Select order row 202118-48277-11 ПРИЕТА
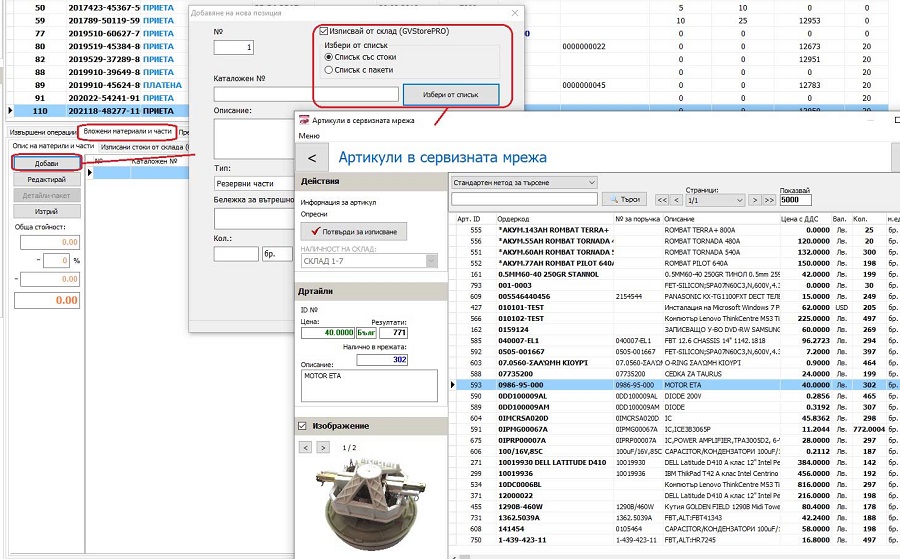The height and width of the screenshot is (559, 900). point(99,111)
